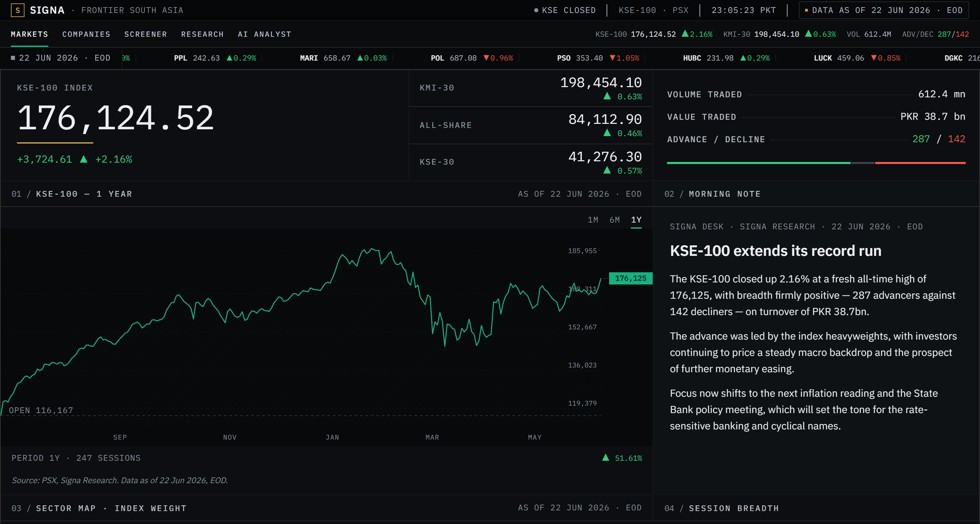Screen dimensions: 980x524
Task: Click the KSE-100 extends its record run headline
Action: pos(775,251)
